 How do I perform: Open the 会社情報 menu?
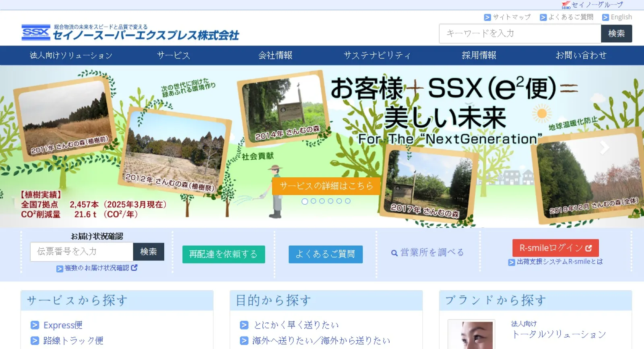coord(275,55)
